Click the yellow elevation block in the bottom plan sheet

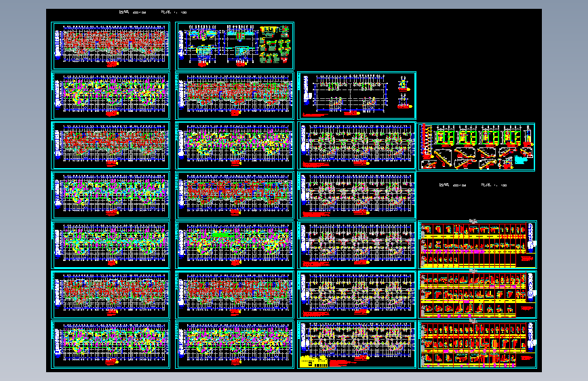tap(314, 361)
